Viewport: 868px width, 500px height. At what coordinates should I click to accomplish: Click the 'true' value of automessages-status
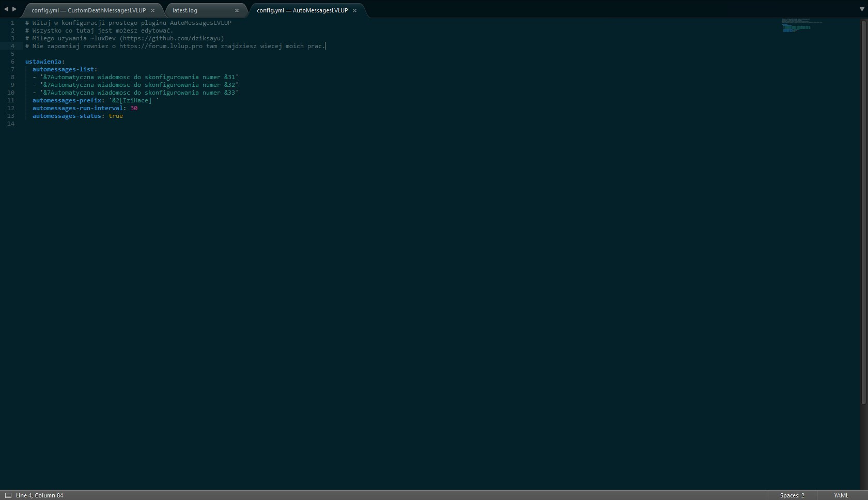coord(116,116)
